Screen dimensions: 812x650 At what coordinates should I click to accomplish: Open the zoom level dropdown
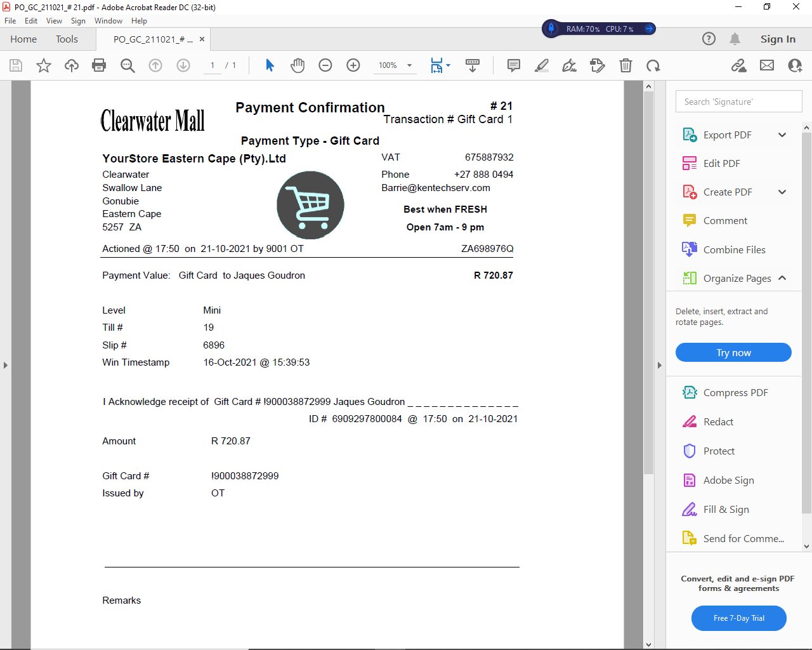(x=409, y=65)
